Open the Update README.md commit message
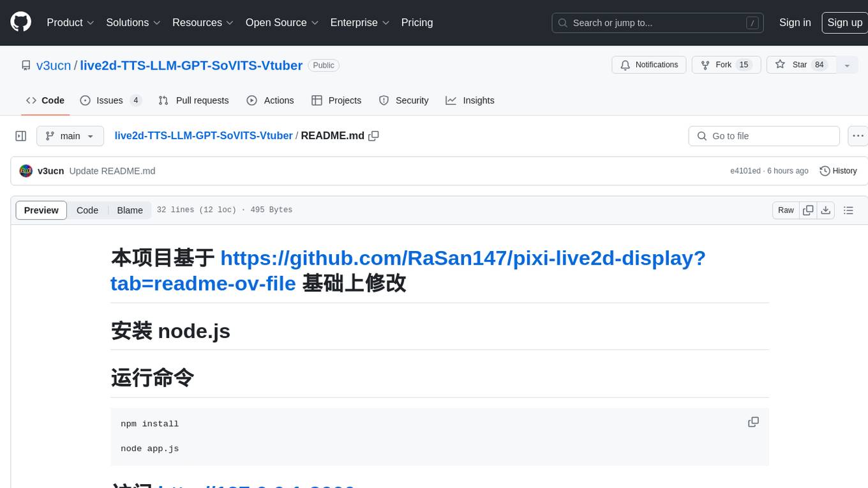The width and height of the screenshot is (868, 488). click(112, 171)
